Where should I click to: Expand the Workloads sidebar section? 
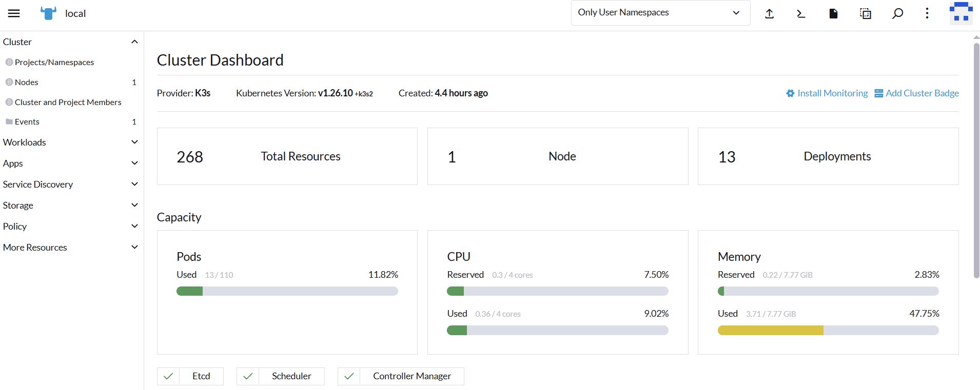click(x=134, y=142)
